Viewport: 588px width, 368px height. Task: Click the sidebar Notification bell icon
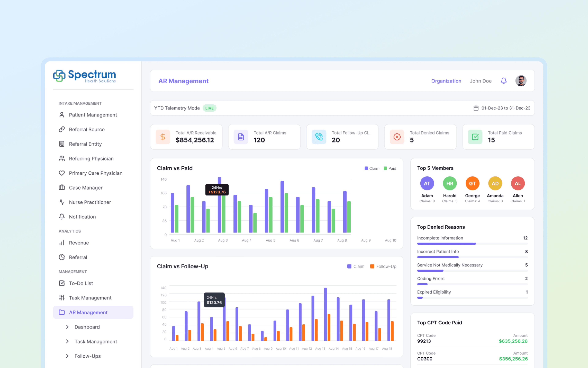[62, 217]
